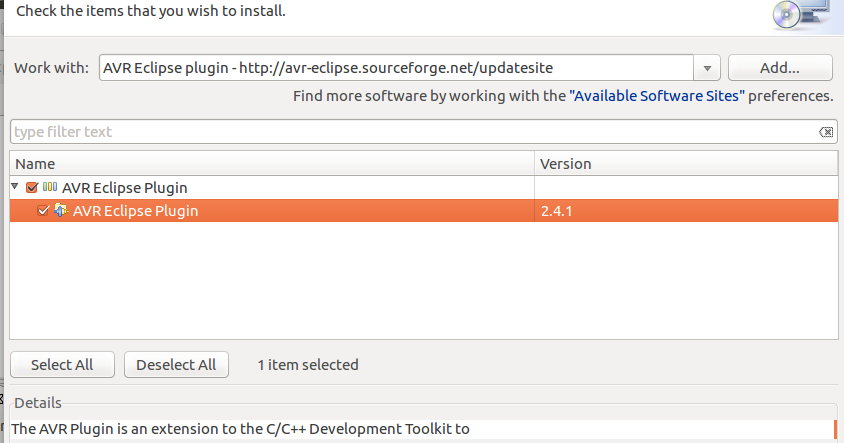Click the 2.4.1 version cell
Viewport: 844px width, 443px height.
[x=556, y=211]
